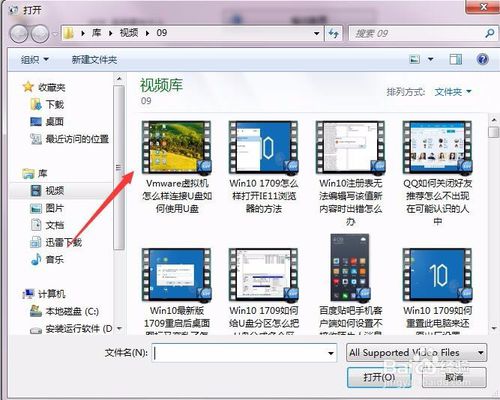Click the refresh icon beside address bar
Viewport: 500px width, 400px height.
(334, 33)
